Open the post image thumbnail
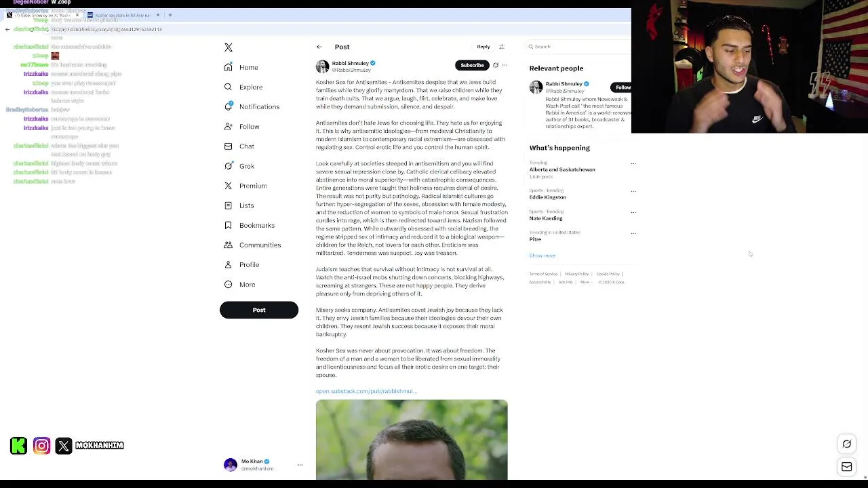 412,440
